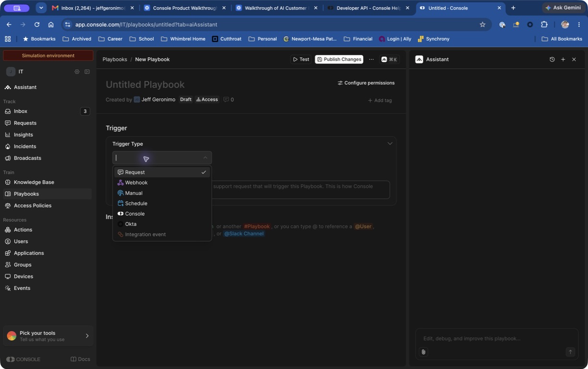Open the command palette ⌘K button
Viewport: 588px width, 369px height.
click(x=389, y=60)
